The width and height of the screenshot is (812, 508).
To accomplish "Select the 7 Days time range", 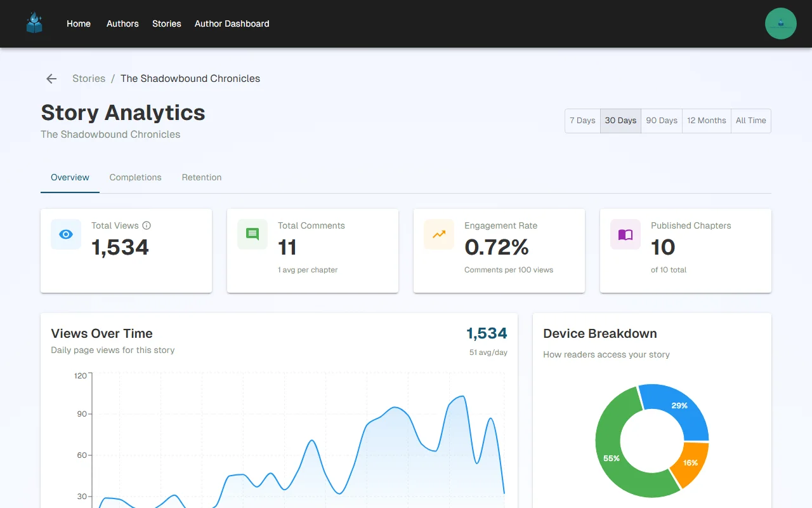I will [582, 121].
